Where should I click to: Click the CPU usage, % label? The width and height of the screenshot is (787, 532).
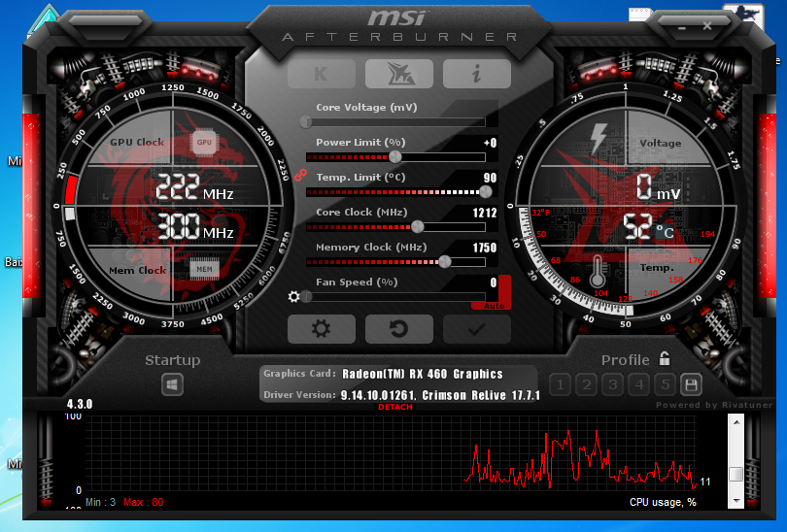663,502
